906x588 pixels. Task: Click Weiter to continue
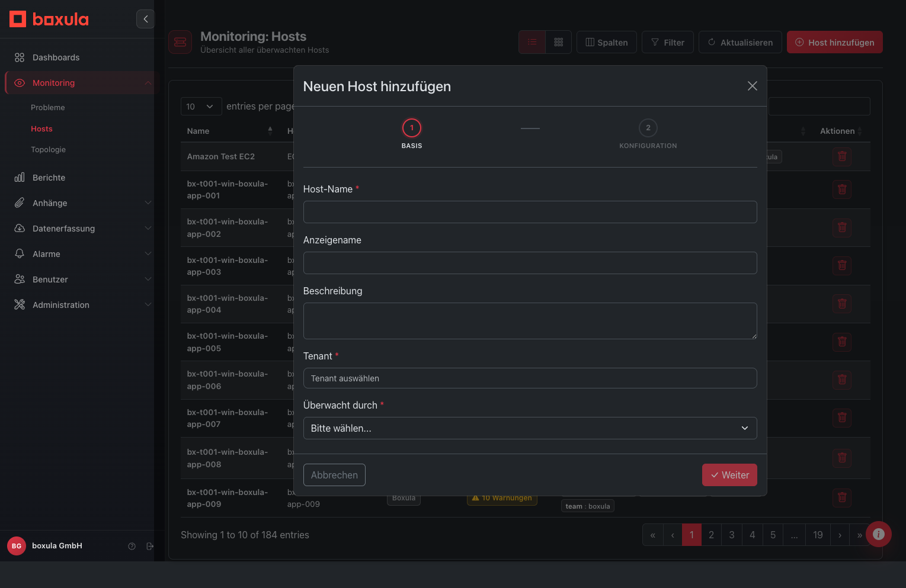pyautogui.click(x=729, y=475)
